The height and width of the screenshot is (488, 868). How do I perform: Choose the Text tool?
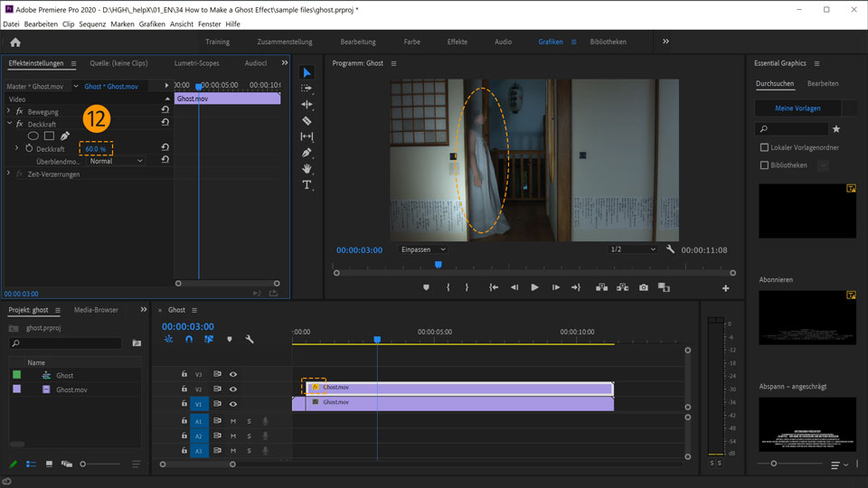coord(307,184)
